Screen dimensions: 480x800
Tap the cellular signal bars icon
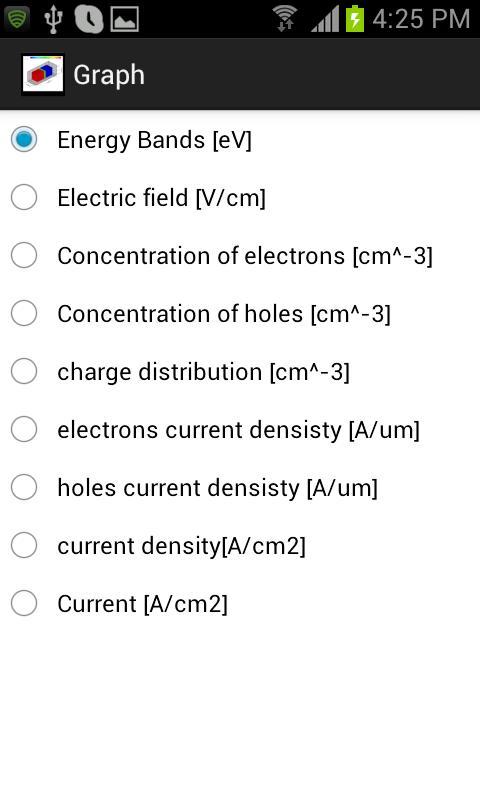pos(325,19)
